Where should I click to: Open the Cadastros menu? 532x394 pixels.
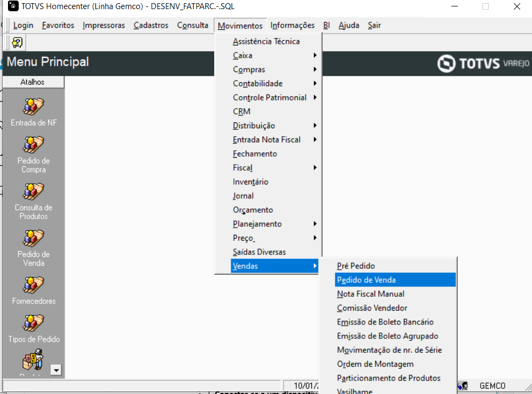click(151, 25)
